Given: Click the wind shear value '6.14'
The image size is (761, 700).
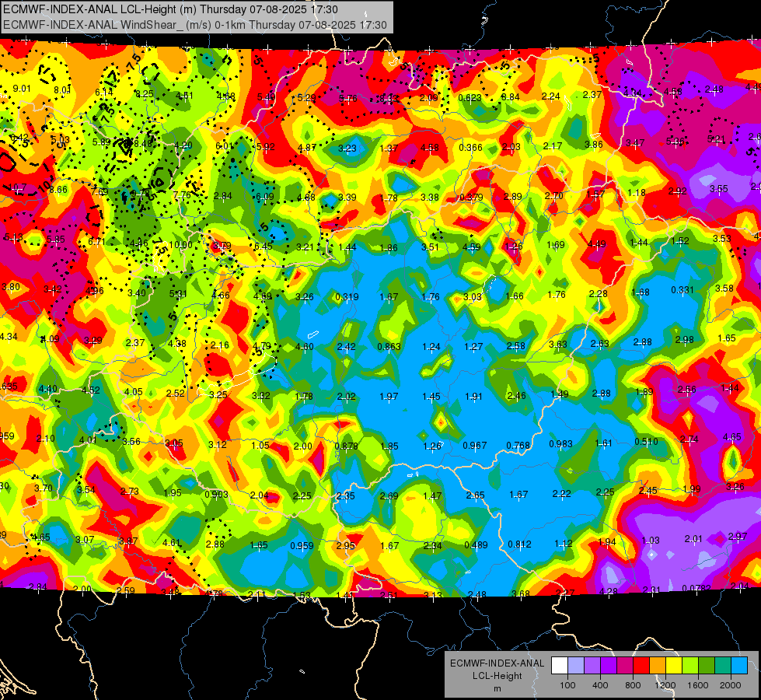Looking at the screenshot, I should coord(104,92).
